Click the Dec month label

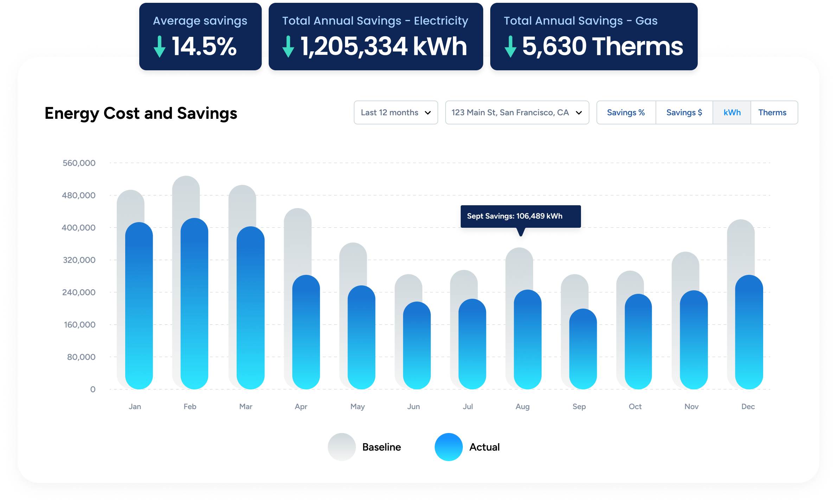(748, 407)
